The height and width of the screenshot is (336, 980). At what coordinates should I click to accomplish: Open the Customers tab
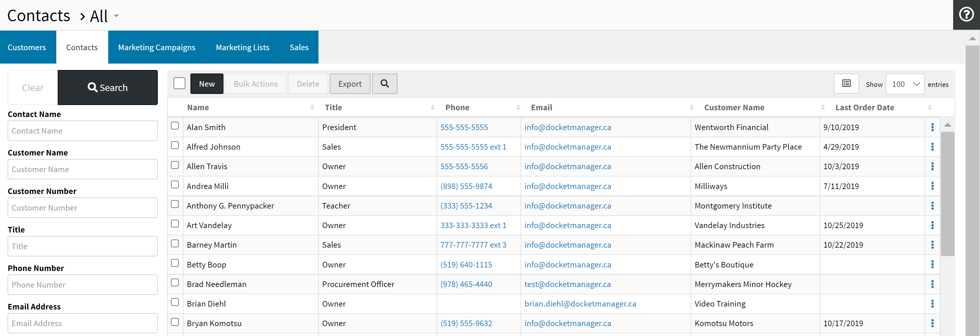pyautogui.click(x=27, y=47)
